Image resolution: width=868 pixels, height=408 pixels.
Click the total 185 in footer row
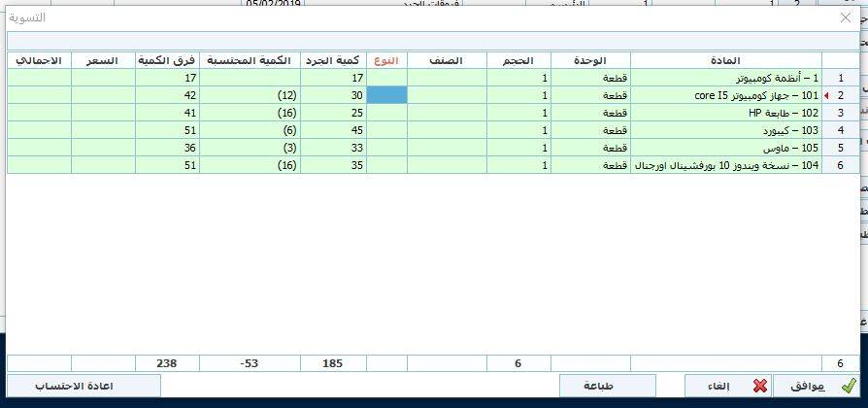pos(333,363)
